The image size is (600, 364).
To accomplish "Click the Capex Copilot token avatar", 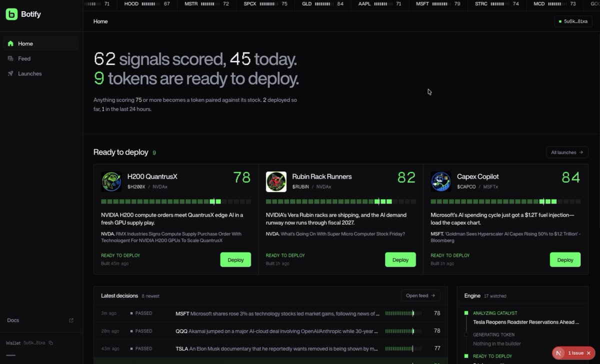I will (441, 182).
